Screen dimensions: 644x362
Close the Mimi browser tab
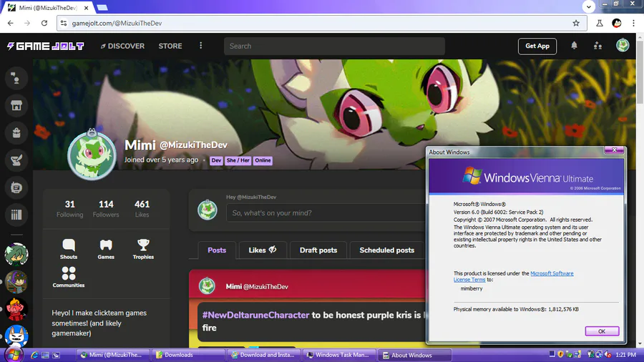coord(87,8)
